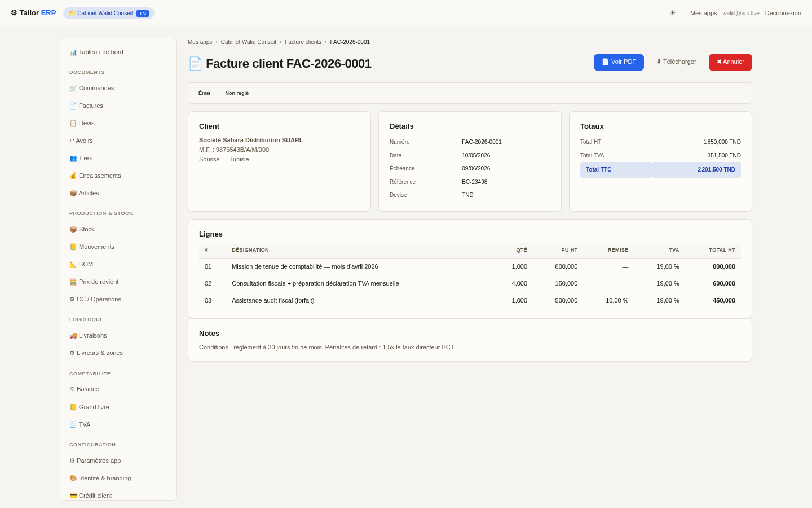This screenshot has width=812, height=508.
Task: Go to Cabinet Walid Conseil breadcrumb
Action: [x=248, y=42]
